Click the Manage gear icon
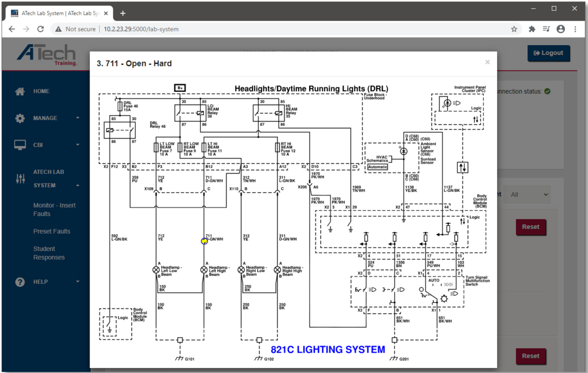The height and width of the screenshot is (373, 588). click(20, 118)
